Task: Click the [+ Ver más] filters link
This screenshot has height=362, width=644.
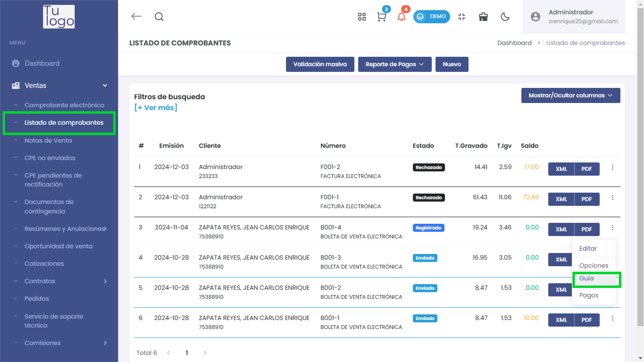Action: click(156, 108)
